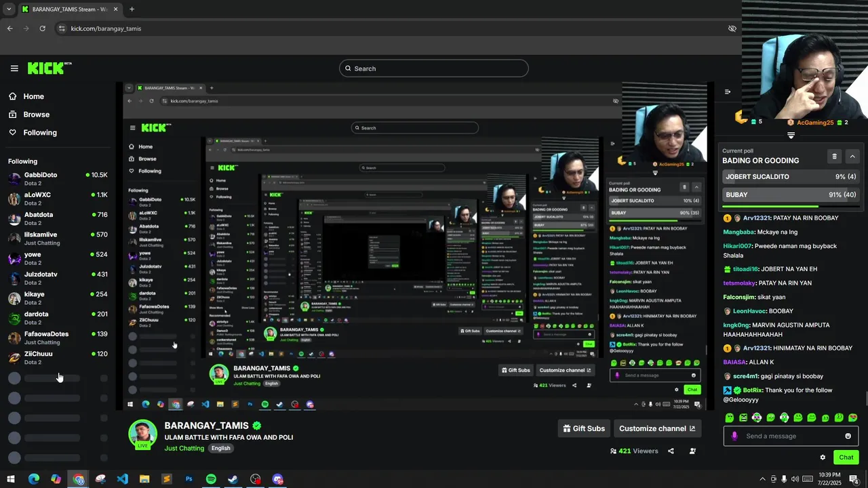Click the English language tag
Image resolution: width=868 pixels, height=488 pixels.
(220, 449)
